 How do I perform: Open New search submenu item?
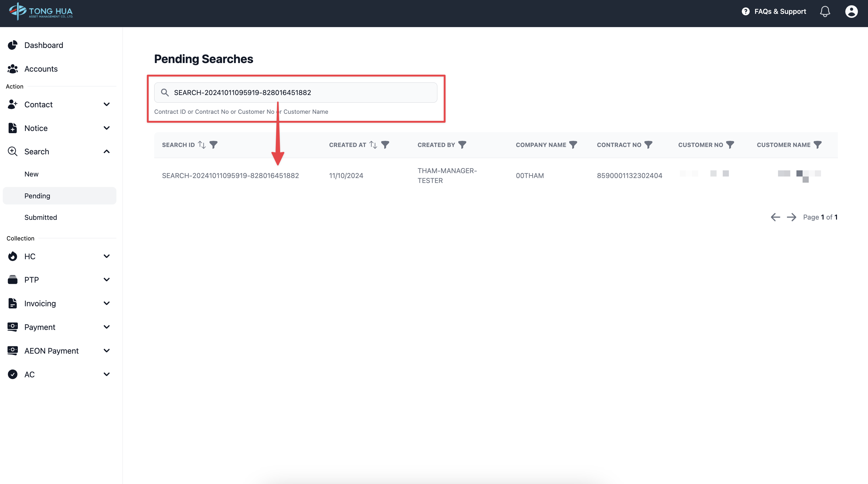[31, 174]
